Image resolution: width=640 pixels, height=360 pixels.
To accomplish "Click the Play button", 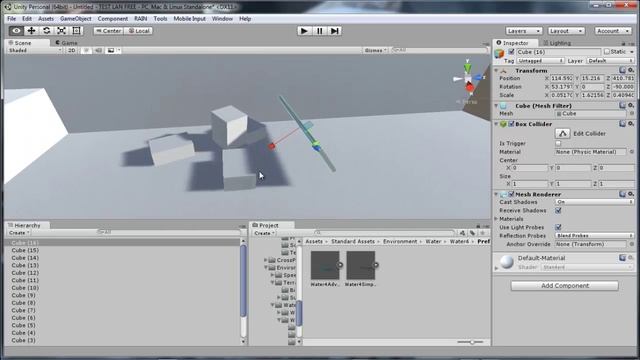I will 304,31.
